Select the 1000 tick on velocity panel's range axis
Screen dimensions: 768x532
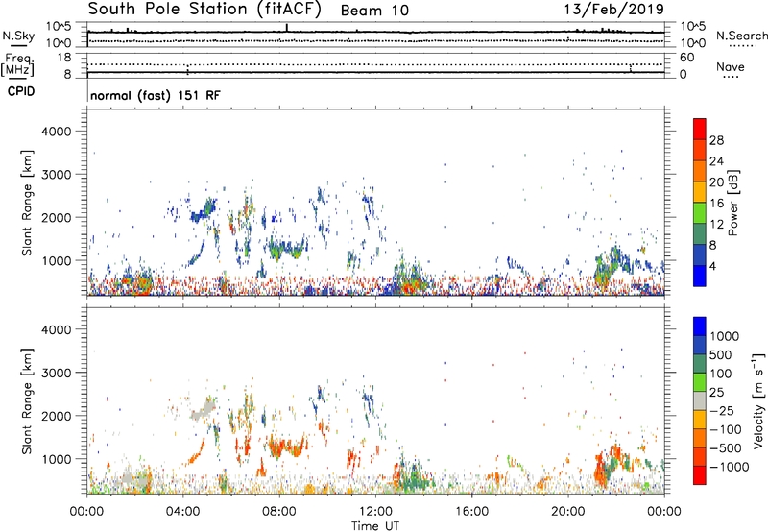[56, 459]
